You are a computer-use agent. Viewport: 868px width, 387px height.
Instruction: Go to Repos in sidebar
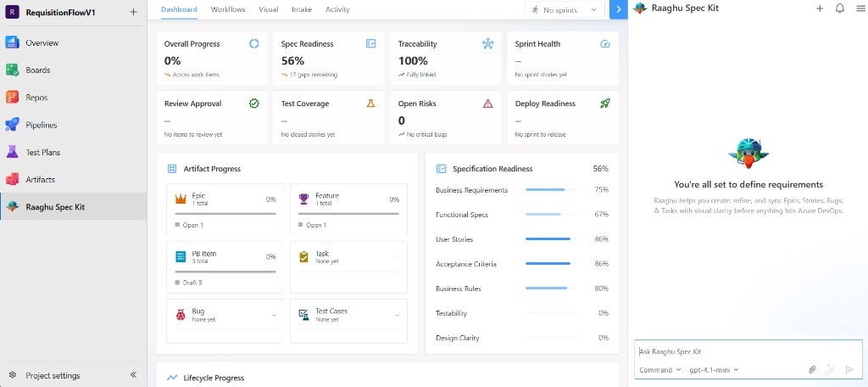click(x=73, y=97)
